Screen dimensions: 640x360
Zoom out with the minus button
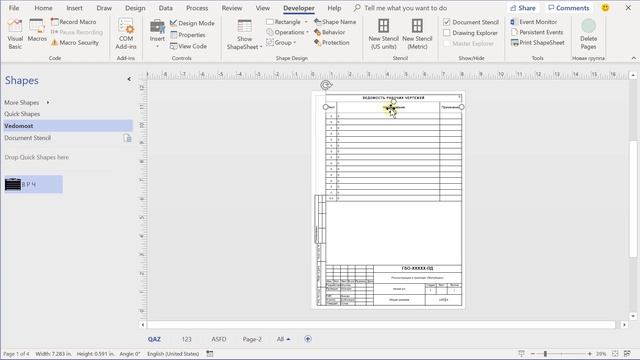coord(533,354)
